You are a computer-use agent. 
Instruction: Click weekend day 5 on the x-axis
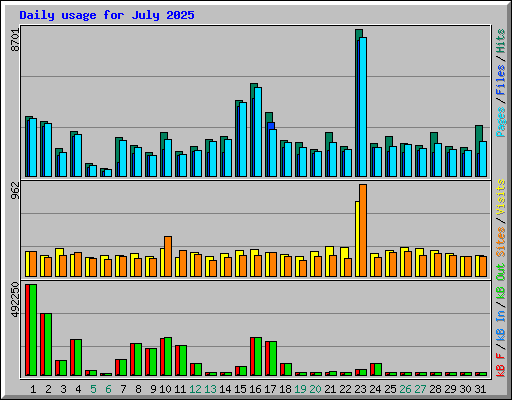click(x=93, y=389)
